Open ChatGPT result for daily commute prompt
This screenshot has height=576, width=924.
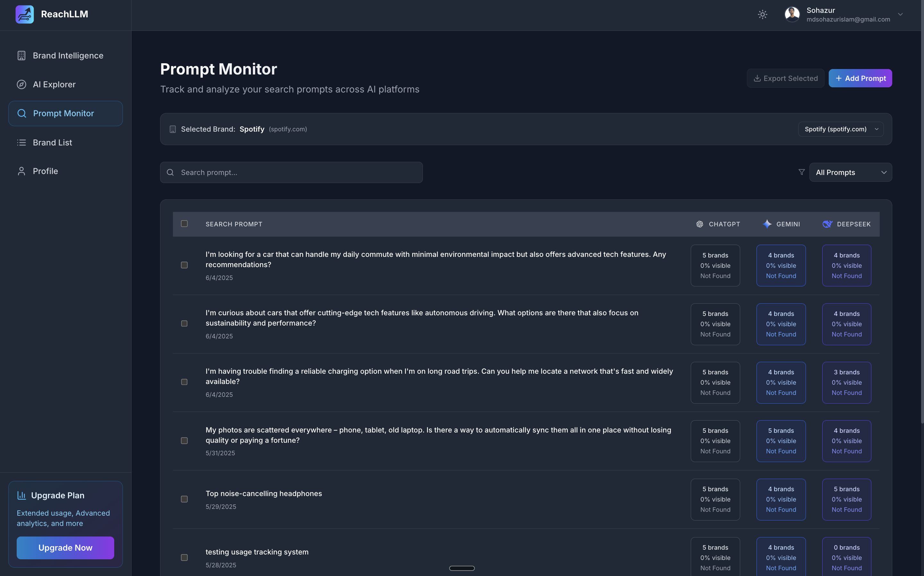tap(715, 266)
